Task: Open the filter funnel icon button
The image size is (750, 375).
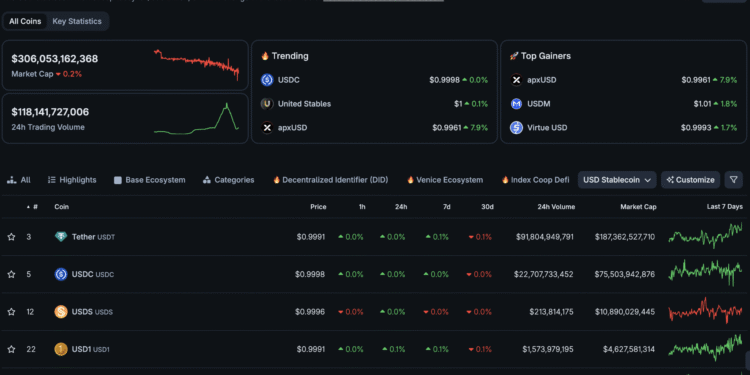Action: click(734, 180)
